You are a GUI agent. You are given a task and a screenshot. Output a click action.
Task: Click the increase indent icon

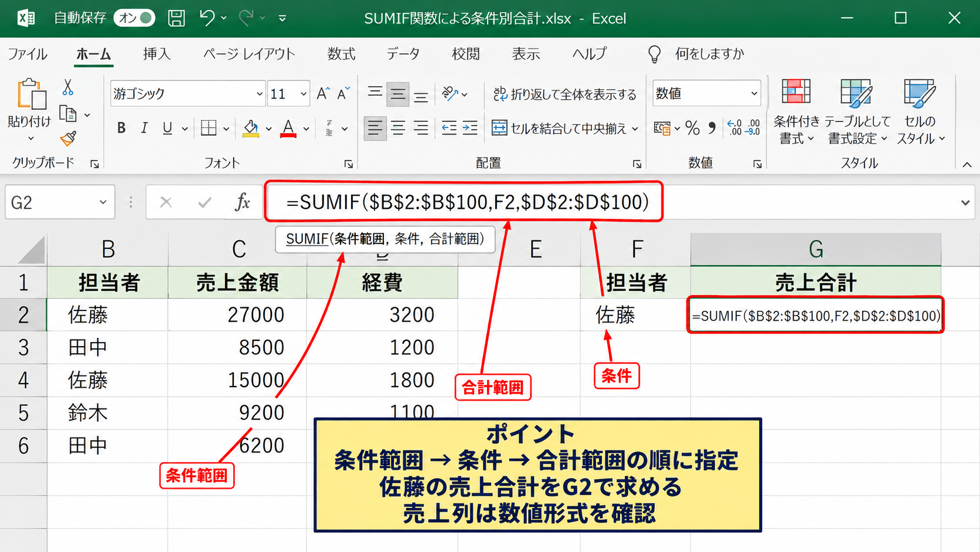[x=470, y=128]
